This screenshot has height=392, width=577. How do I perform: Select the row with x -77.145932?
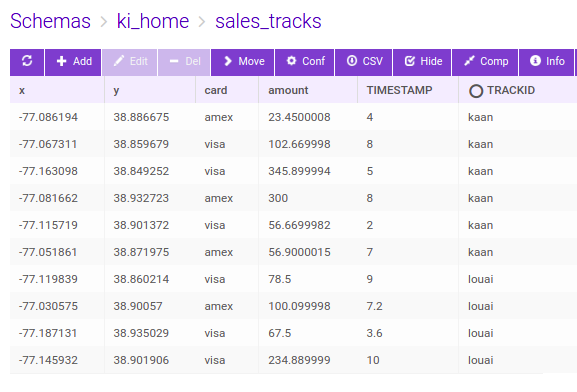tap(276, 360)
